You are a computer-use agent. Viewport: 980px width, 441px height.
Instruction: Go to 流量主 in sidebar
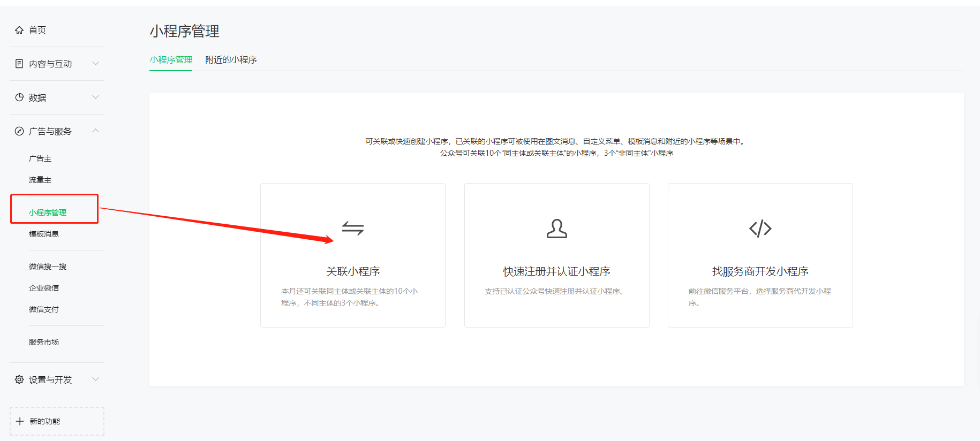click(40, 180)
